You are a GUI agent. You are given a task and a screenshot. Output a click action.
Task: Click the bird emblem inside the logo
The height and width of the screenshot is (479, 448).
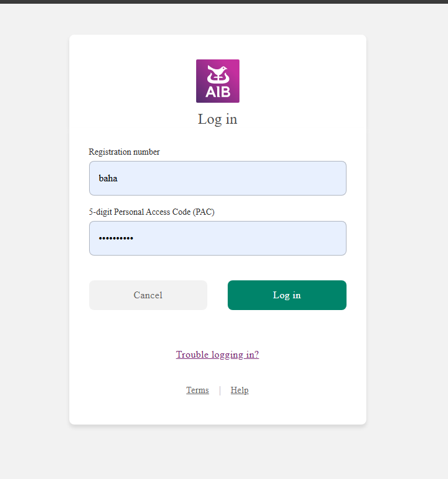click(217, 74)
